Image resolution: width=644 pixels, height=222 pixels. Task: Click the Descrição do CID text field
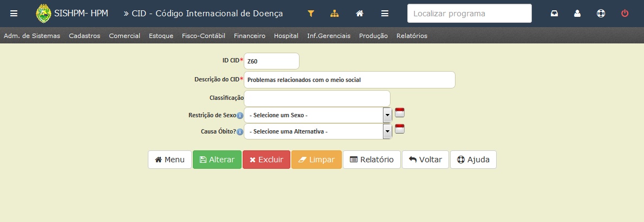(x=349, y=80)
